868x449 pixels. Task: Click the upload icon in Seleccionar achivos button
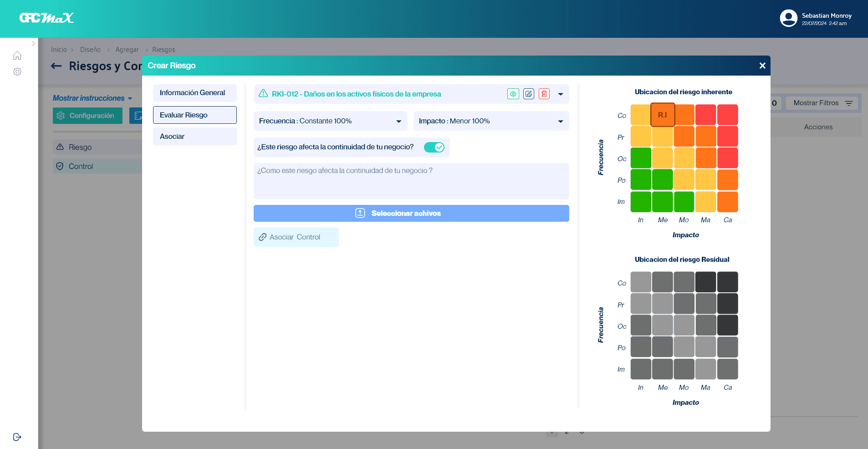(x=360, y=213)
